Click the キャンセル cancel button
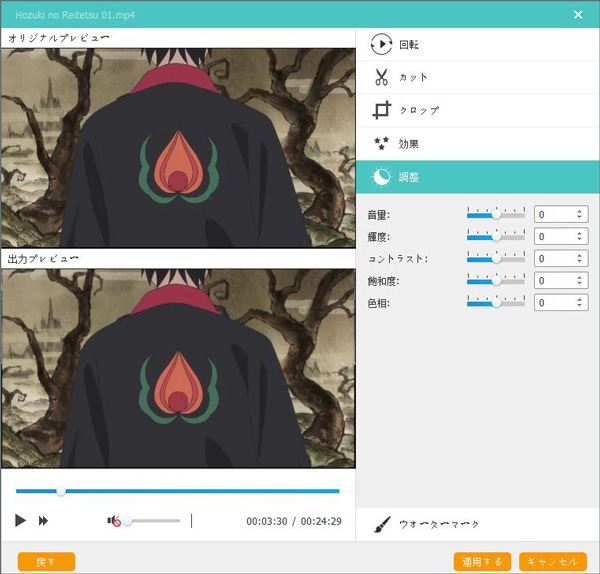 pyautogui.click(x=552, y=561)
